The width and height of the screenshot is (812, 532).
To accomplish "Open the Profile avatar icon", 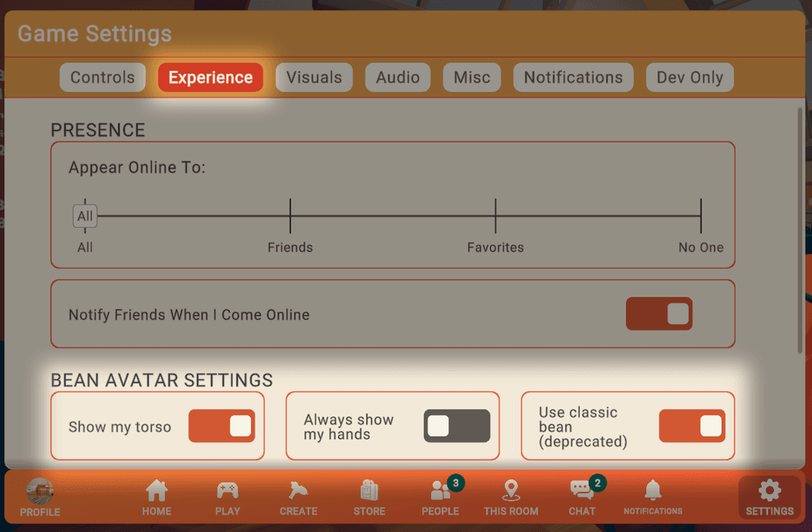I will click(x=40, y=492).
